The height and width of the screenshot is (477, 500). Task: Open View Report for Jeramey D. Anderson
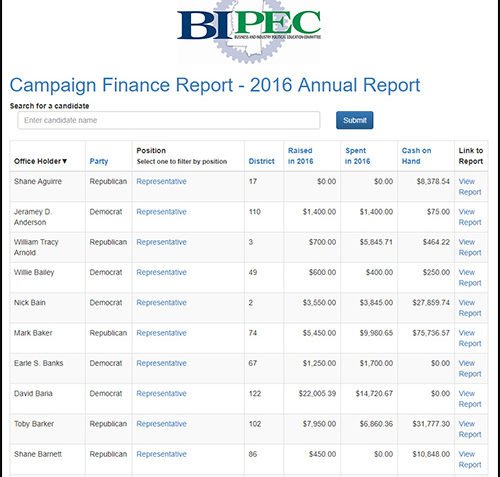[x=470, y=217]
